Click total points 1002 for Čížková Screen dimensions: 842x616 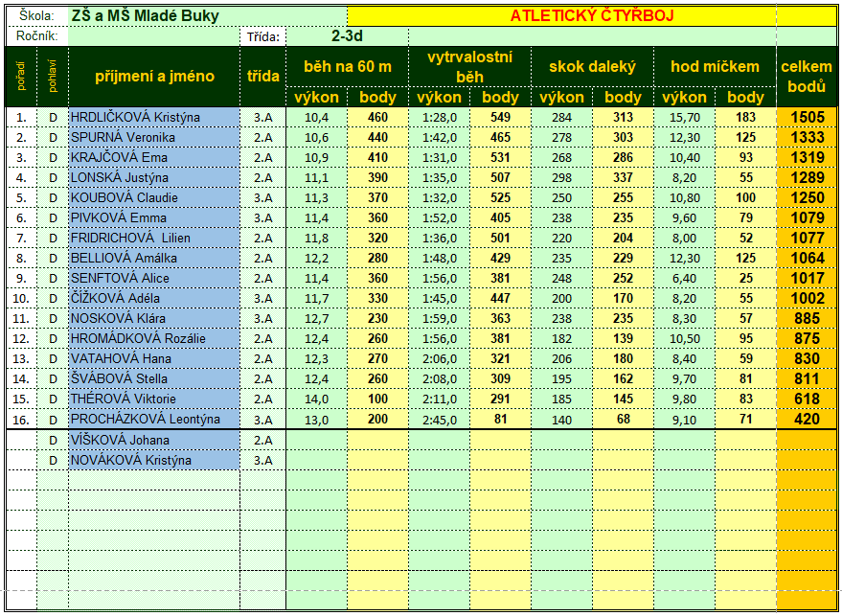click(807, 299)
